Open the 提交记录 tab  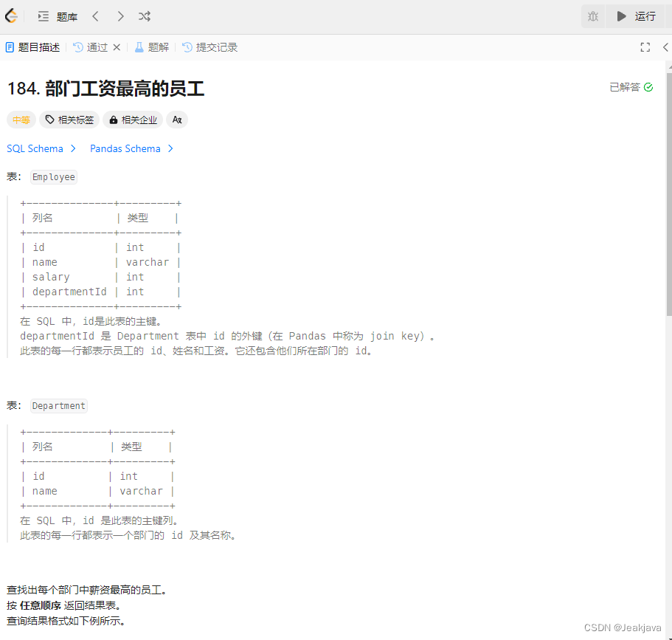(210, 47)
